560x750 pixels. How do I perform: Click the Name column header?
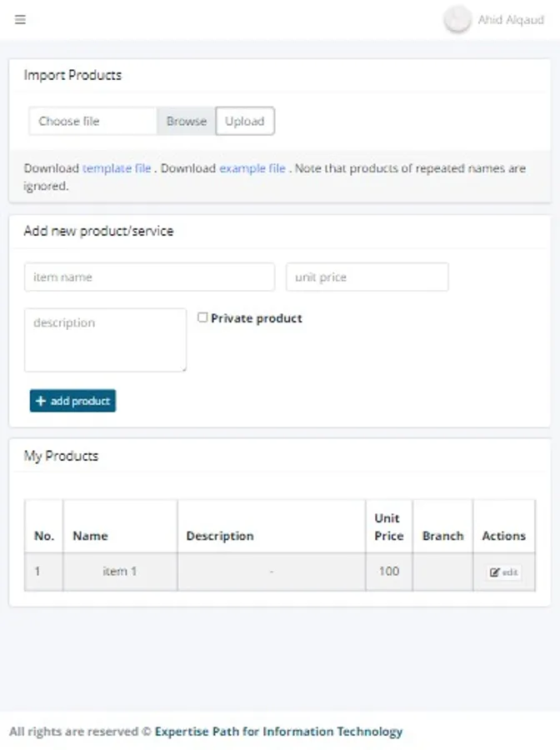90,536
